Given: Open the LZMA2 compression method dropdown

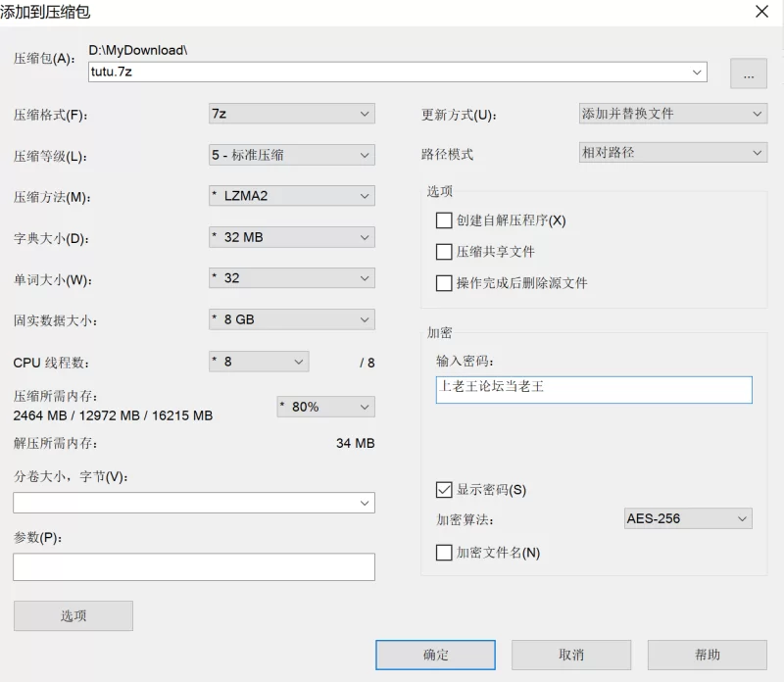Looking at the screenshot, I should (291, 196).
